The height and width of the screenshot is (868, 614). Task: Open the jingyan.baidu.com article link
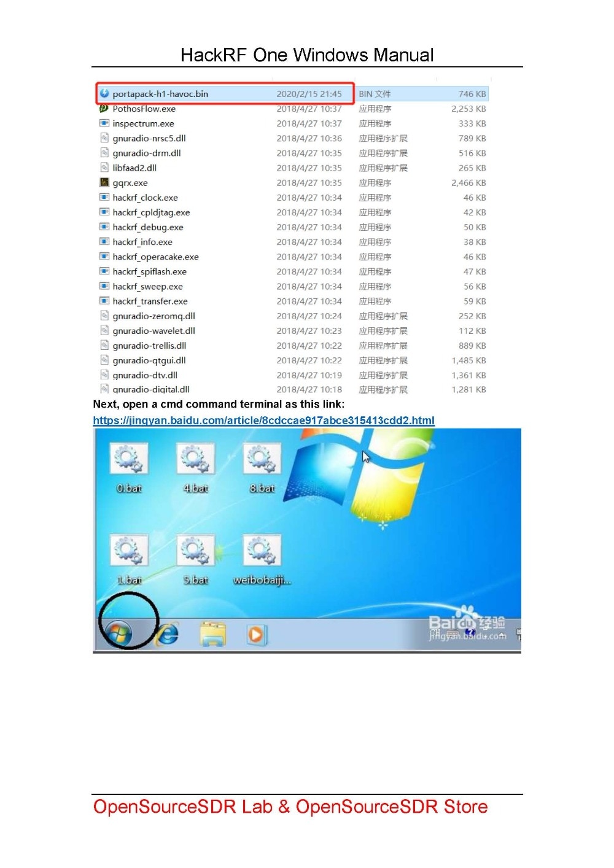(263, 420)
